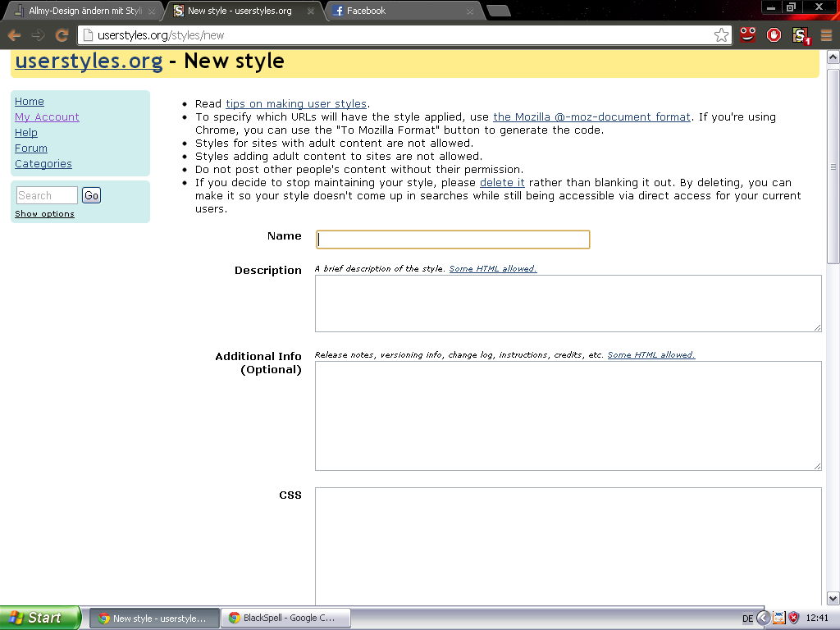Click into the Additional Info text area
840x630 pixels.
(x=568, y=416)
